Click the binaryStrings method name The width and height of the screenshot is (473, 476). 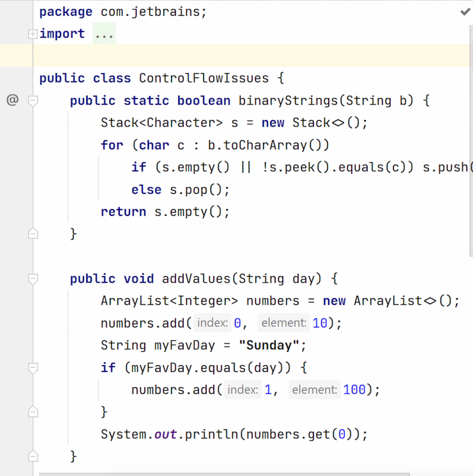tap(288, 101)
